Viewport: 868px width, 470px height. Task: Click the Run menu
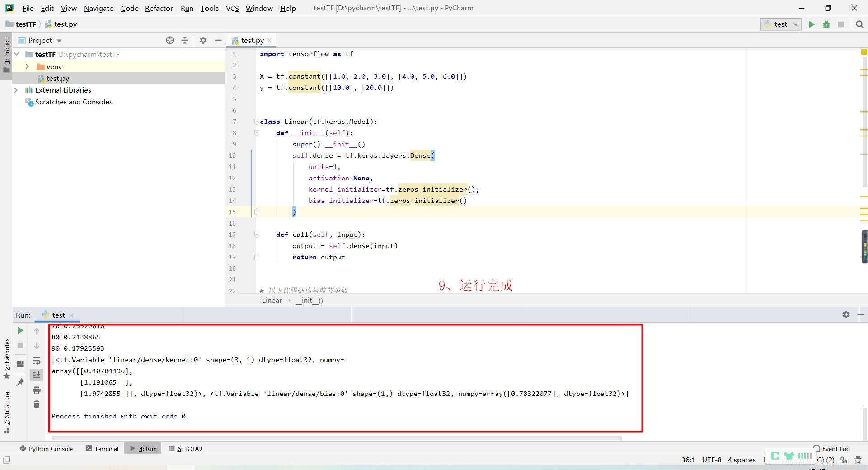(x=187, y=8)
